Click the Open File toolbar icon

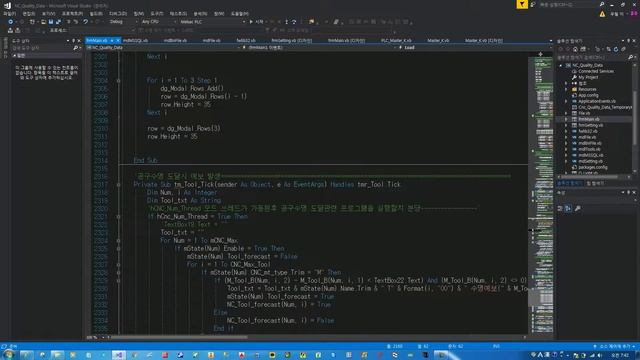pyautogui.click(x=43, y=22)
